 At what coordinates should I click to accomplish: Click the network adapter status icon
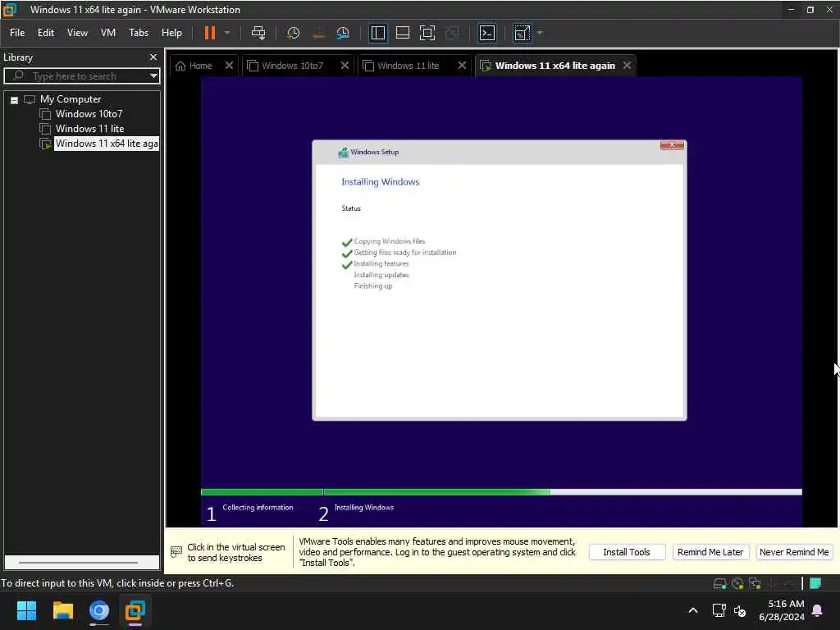[755, 584]
